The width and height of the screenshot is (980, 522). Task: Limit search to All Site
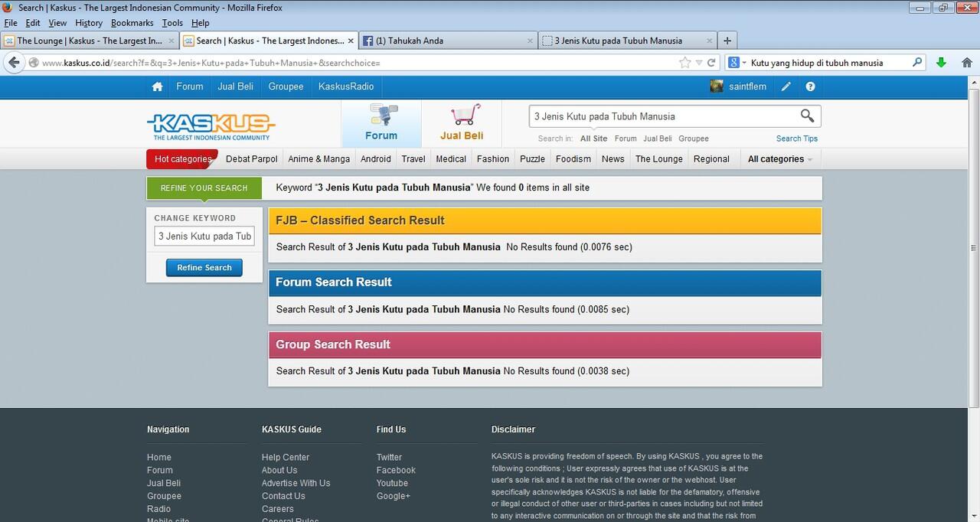(593, 139)
